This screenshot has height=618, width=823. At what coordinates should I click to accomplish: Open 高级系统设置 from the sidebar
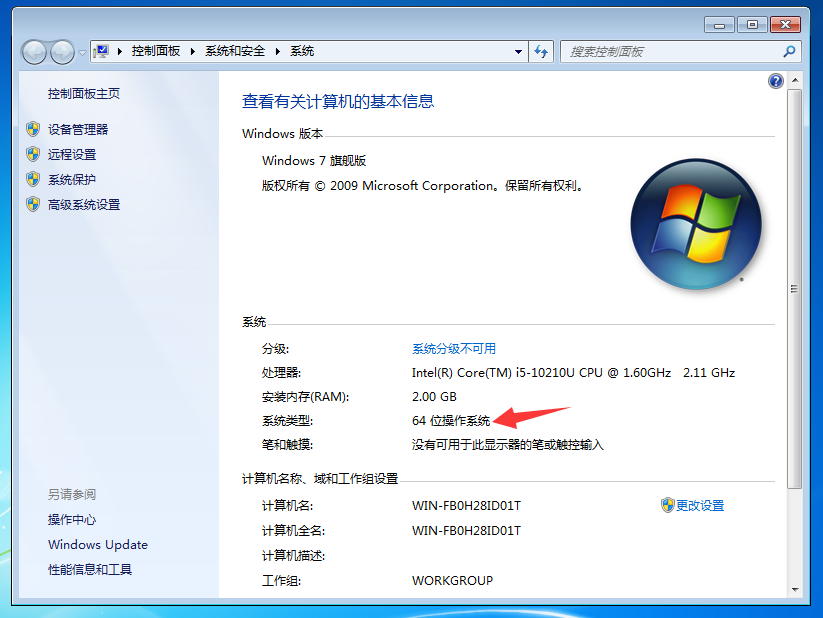click(84, 205)
